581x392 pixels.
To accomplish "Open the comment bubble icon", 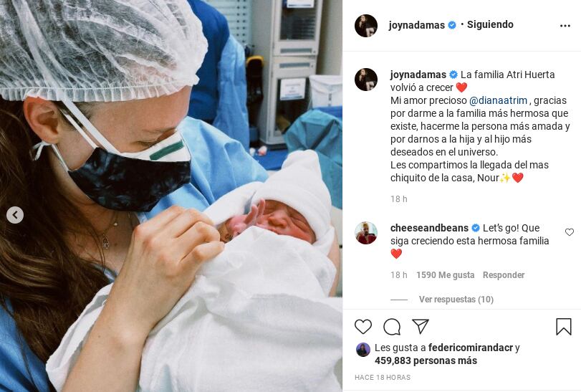I will pos(392,327).
